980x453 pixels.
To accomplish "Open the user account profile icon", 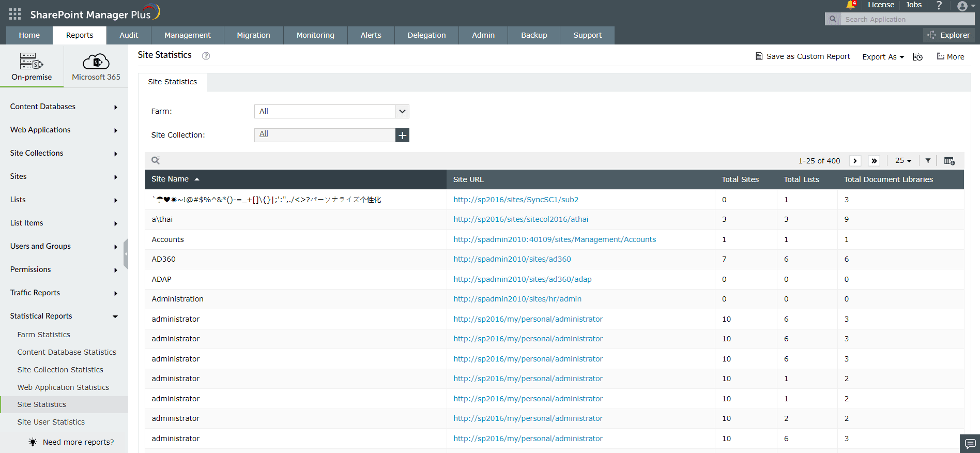I will click(x=962, y=6).
